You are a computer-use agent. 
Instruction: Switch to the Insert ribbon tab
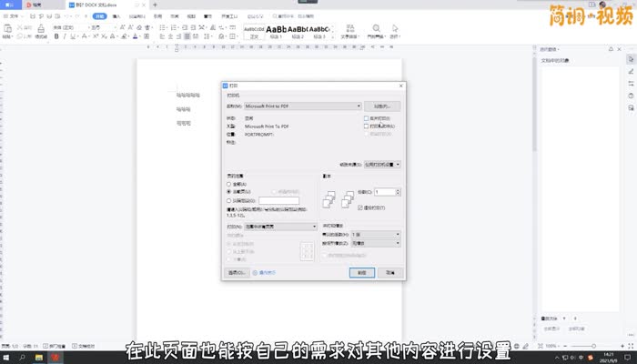coord(116,16)
